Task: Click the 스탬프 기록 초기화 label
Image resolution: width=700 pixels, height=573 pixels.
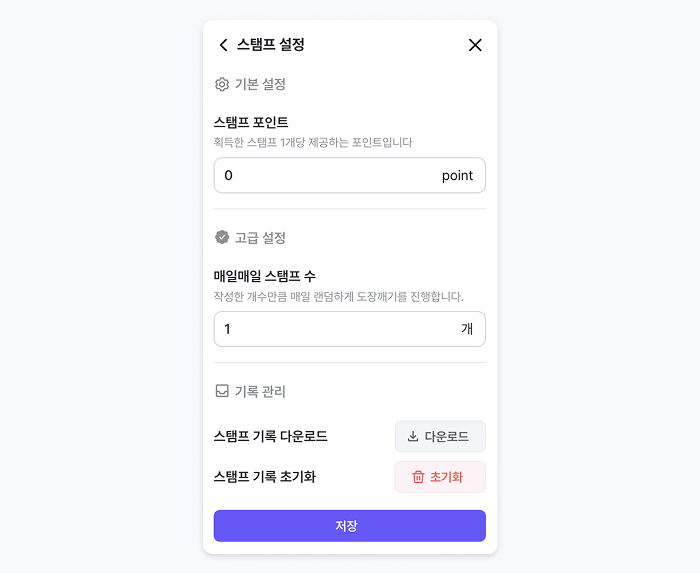Action: [265, 477]
